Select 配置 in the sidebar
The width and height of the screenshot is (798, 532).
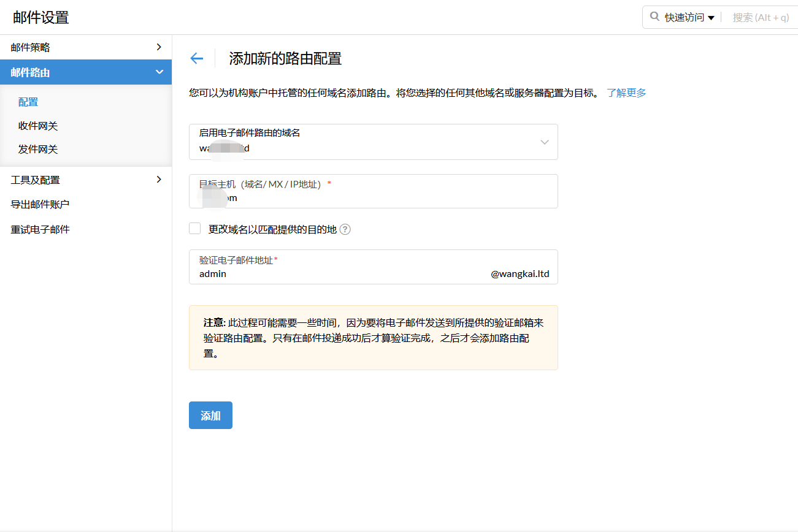click(28, 102)
